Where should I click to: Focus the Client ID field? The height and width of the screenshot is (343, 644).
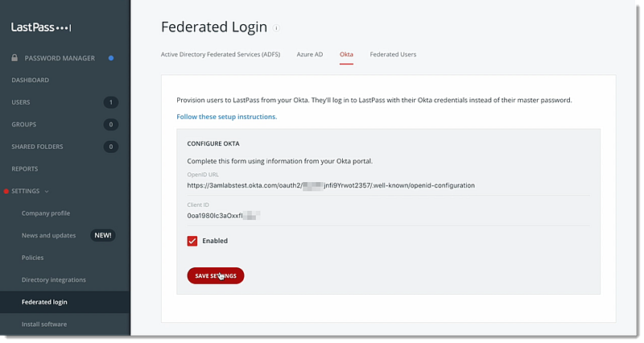coord(388,216)
